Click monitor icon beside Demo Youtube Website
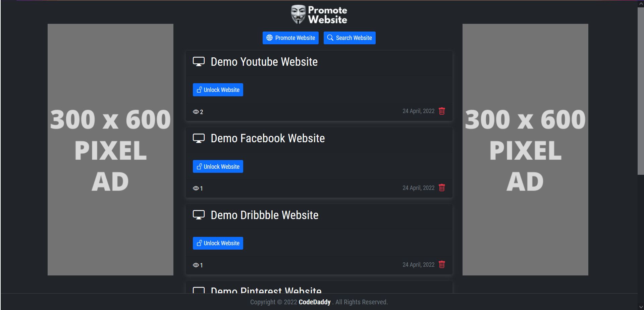 199,62
